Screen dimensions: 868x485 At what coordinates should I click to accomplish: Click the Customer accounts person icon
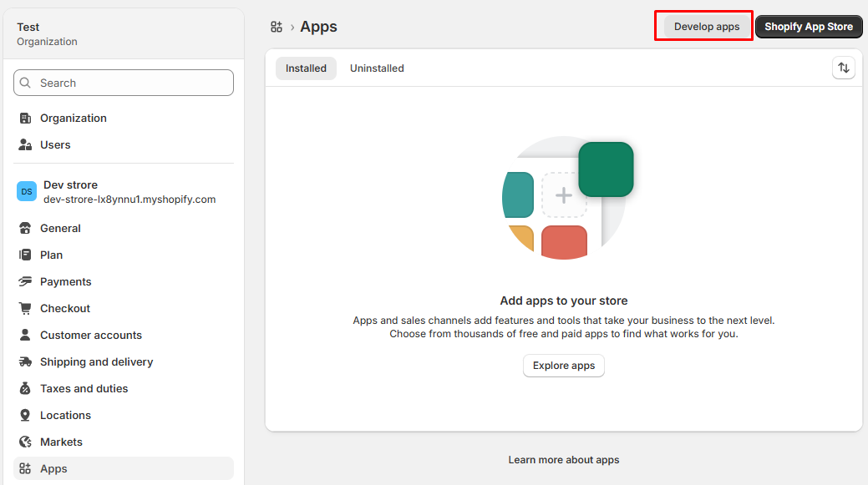[x=25, y=335]
